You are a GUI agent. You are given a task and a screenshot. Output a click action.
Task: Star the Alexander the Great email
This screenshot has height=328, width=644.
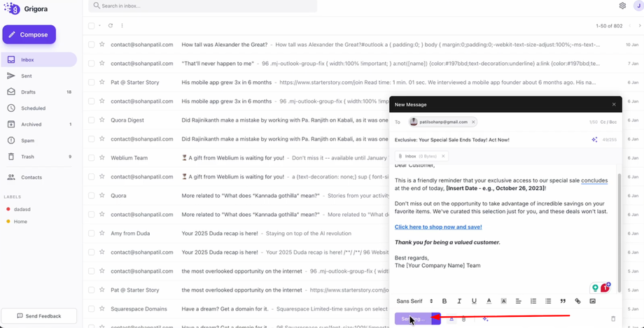102,44
